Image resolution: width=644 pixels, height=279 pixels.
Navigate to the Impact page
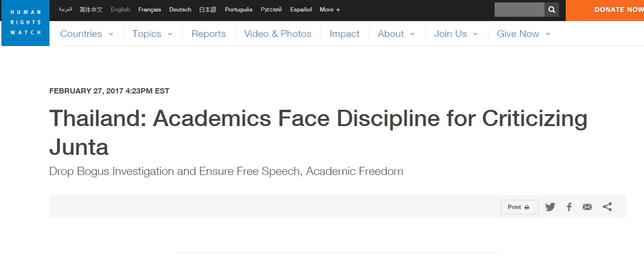(x=344, y=34)
